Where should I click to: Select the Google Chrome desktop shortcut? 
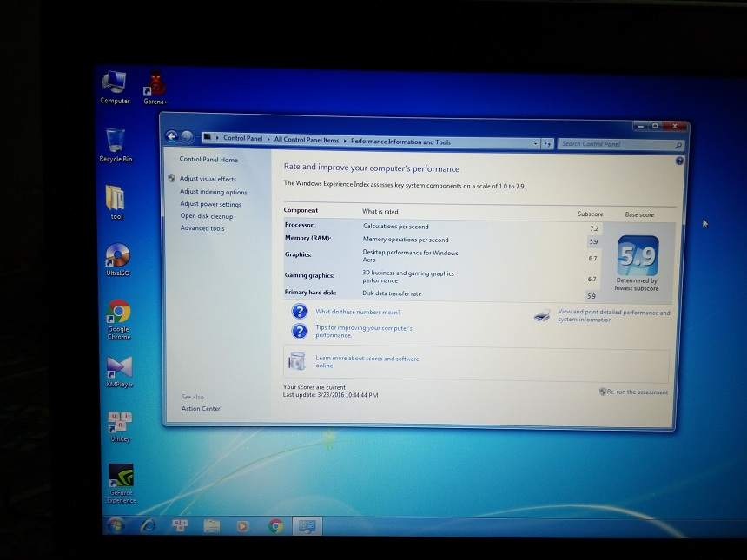pos(119,320)
